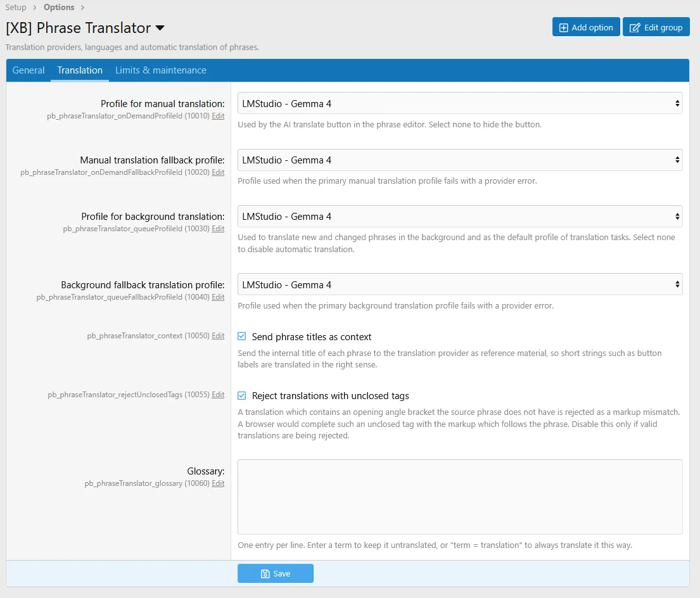
Task: Toggle Send phrase titles as context checkbox
Action: [x=242, y=336]
